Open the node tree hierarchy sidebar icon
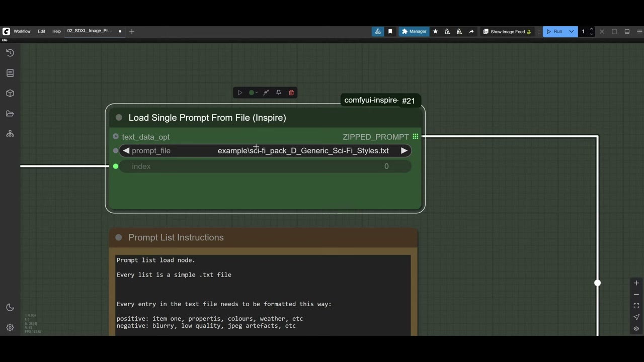Screen dimensions: 644x362 pos(10,134)
